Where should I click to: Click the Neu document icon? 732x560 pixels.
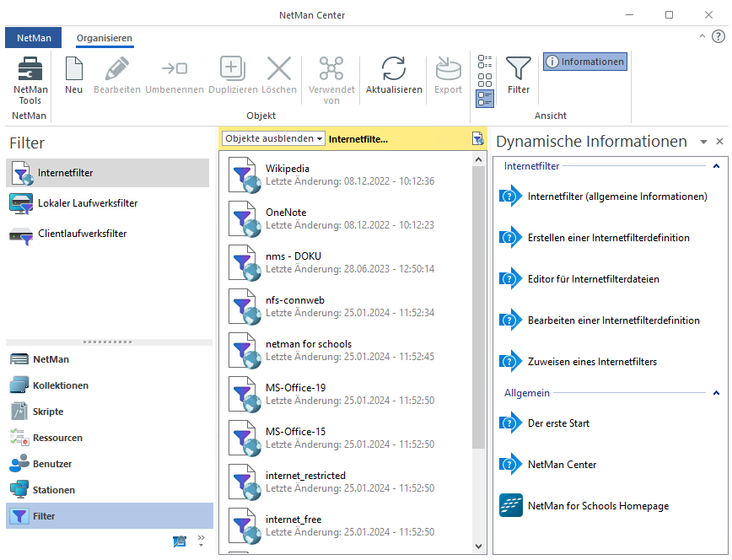tap(74, 76)
